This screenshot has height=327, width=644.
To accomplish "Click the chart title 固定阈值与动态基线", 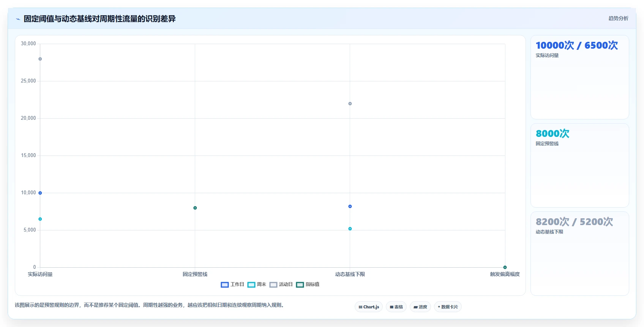I will coord(99,19).
